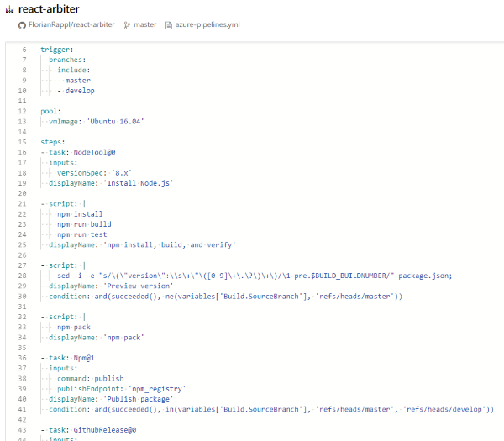Click 'inputs:' under Npm@1 on line 37
This screenshot has height=441, width=504.
(63, 369)
